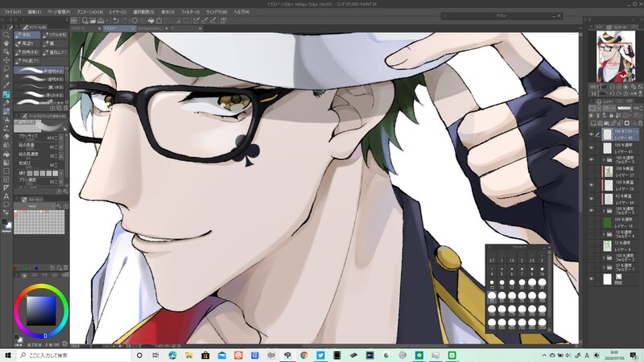Open Google Chrome from the taskbar
Viewport: 644px width, 362px height.
coord(304,355)
